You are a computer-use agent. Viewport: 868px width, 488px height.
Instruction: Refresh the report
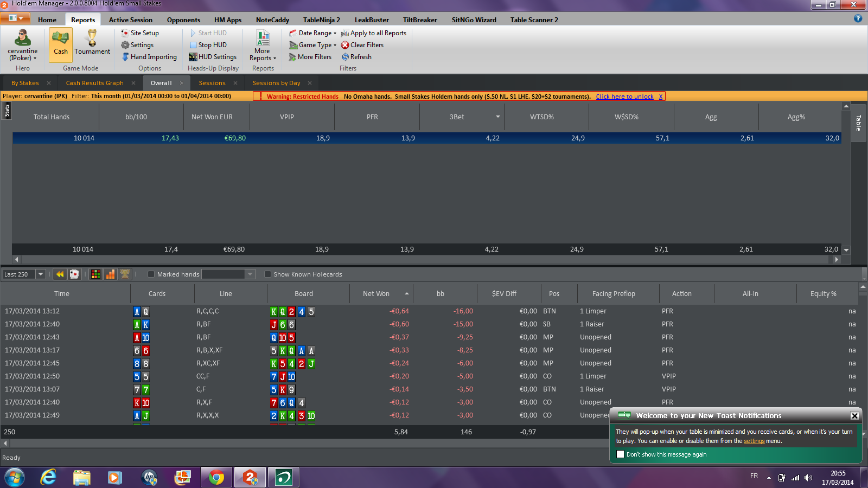356,57
